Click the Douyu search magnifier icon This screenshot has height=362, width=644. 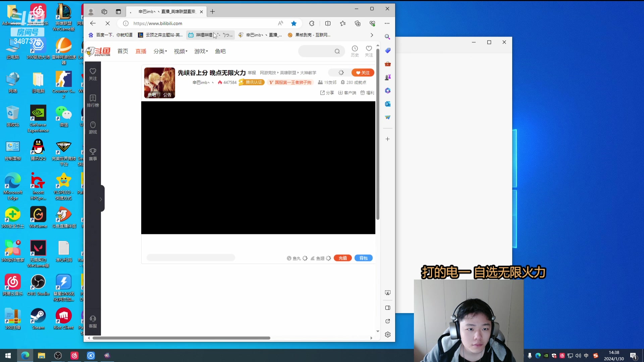coord(337,51)
